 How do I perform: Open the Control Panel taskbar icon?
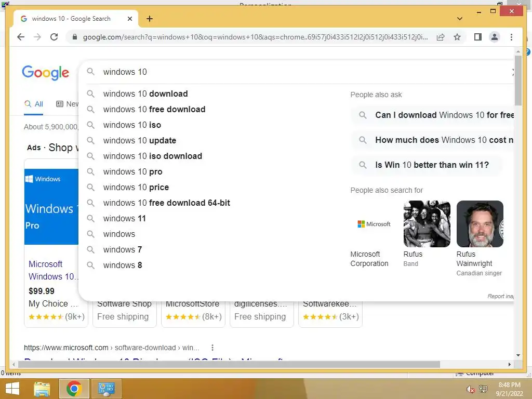[106, 389]
